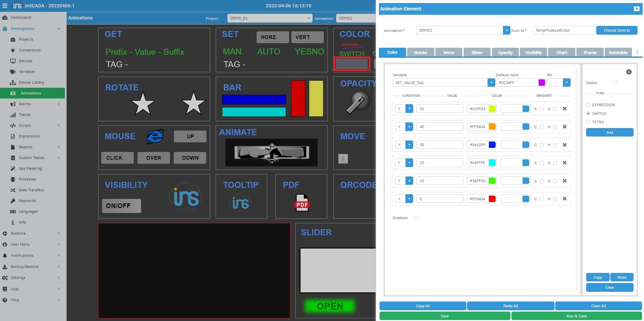Switch to the Rotate tab
Viewport: 644px width, 321px height.
coord(420,52)
